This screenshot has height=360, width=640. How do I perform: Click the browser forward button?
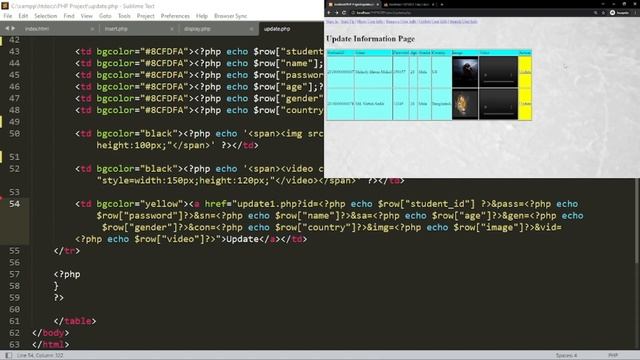(337, 13)
